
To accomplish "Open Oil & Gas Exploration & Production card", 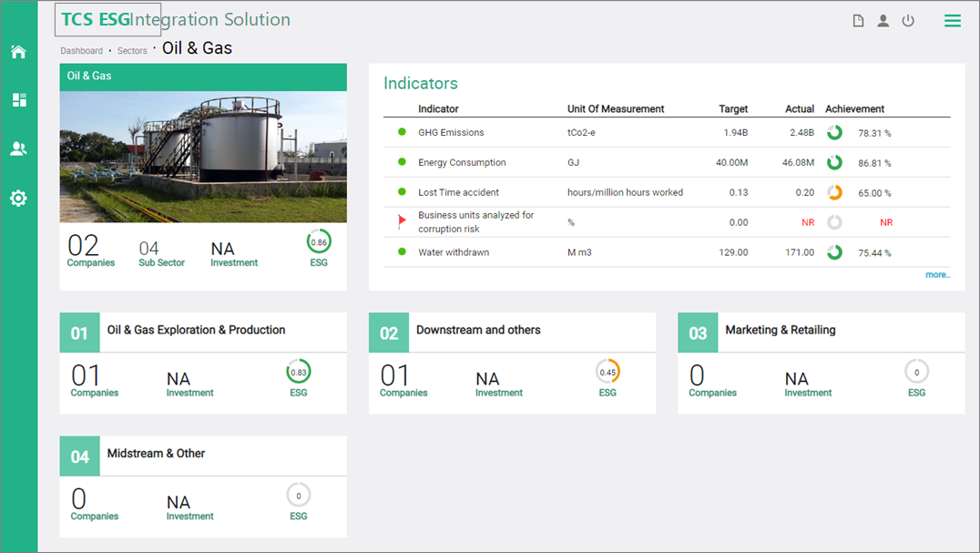I will [203, 363].
